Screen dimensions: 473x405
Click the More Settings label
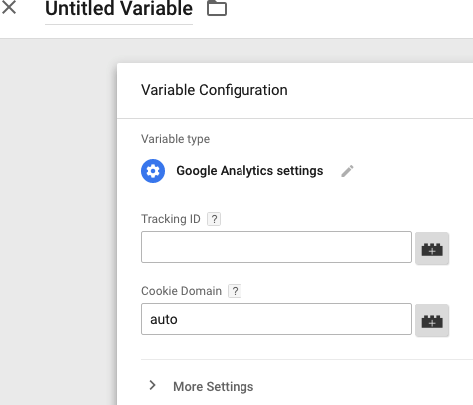(213, 387)
